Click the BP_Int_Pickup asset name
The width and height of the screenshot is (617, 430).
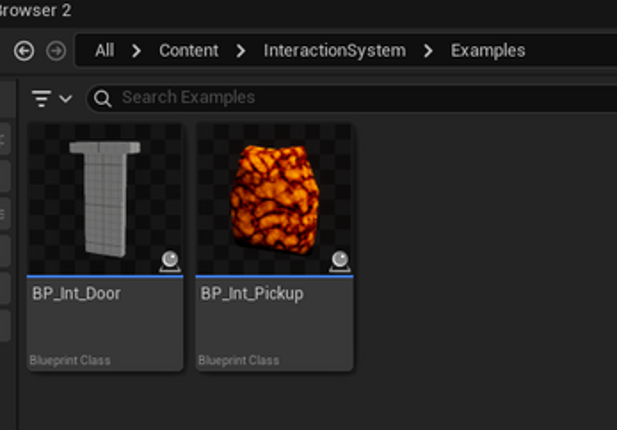(x=252, y=294)
